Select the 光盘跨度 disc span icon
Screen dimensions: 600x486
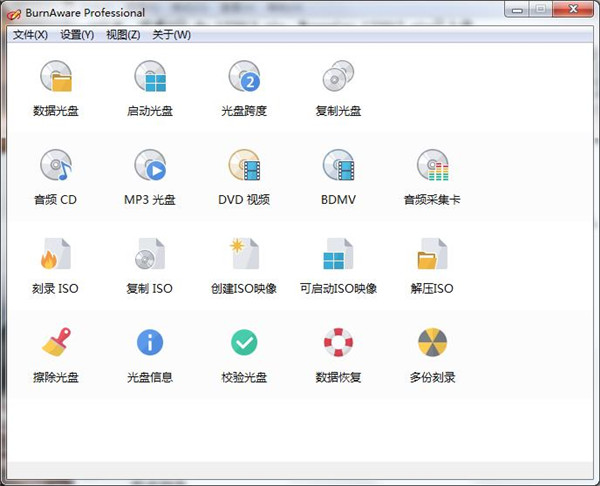[244, 77]
